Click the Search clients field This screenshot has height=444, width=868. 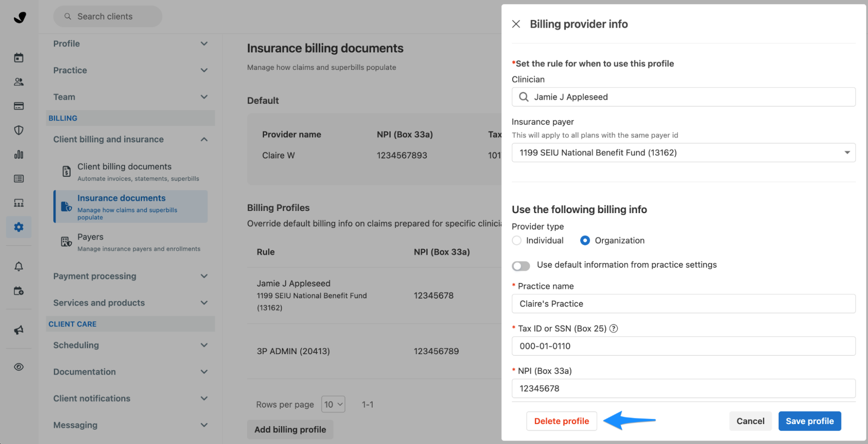[x=108, y=16]
